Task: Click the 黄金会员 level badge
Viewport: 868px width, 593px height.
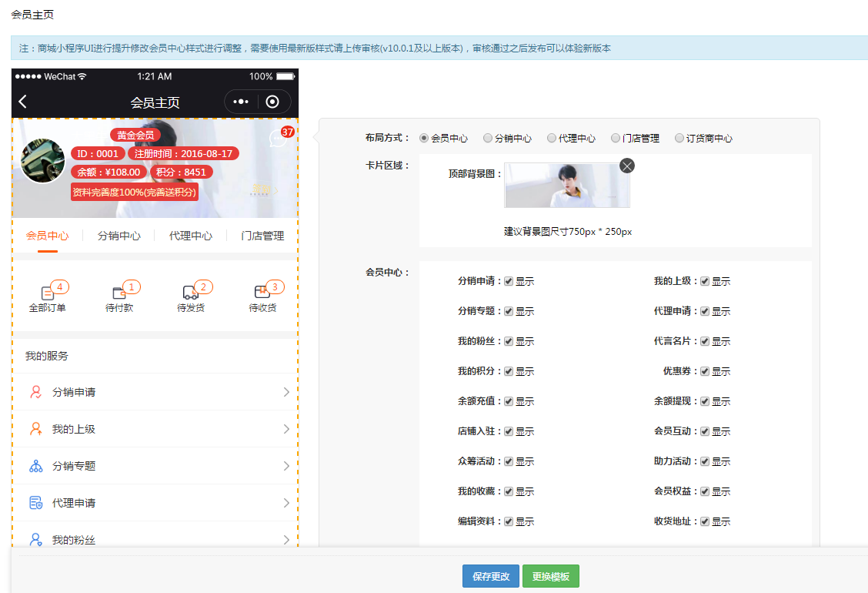Action: pyautogui.click(x=135, y=136)
